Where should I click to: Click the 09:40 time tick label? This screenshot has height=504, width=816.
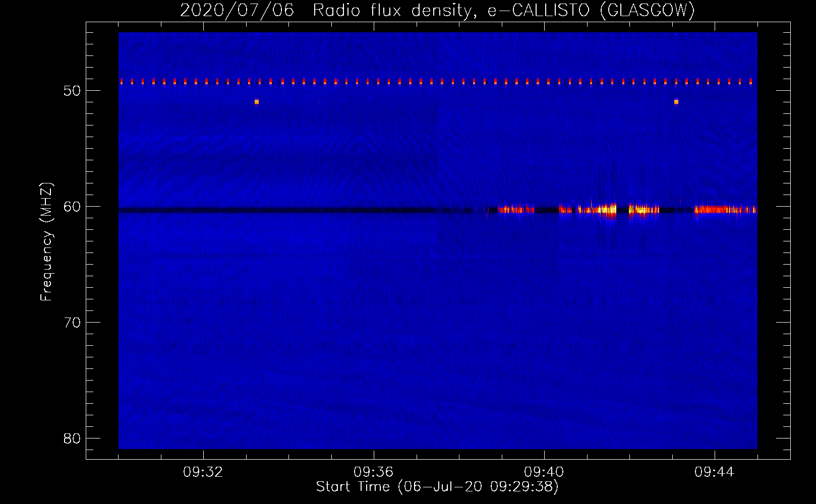click(x=544, y=472)
